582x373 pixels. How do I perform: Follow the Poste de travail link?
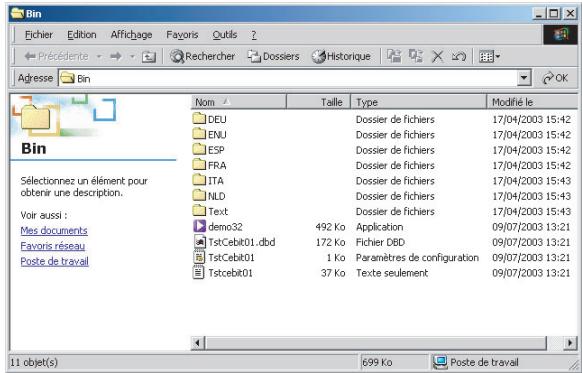click(55, 261)
